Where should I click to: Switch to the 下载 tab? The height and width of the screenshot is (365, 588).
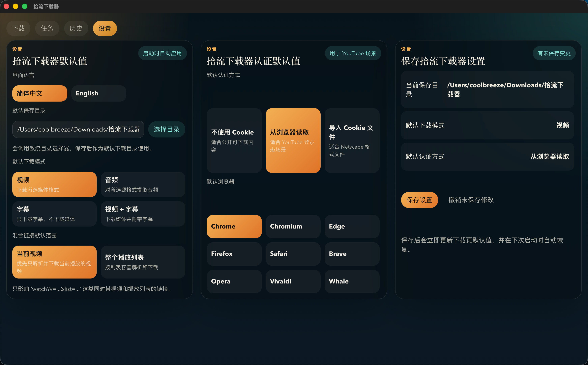pos(18,28)
